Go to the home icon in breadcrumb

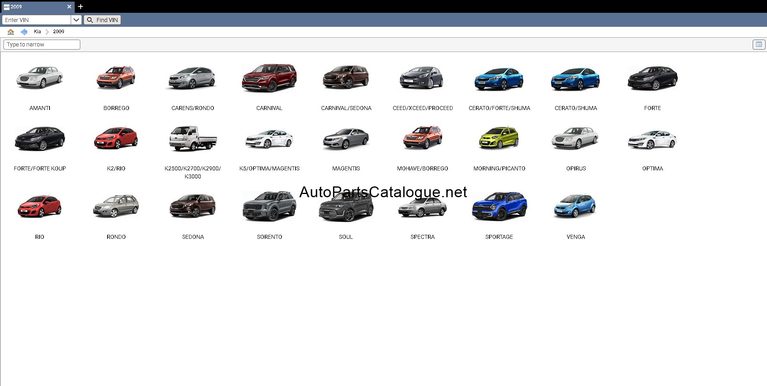[x=11, y=32]
